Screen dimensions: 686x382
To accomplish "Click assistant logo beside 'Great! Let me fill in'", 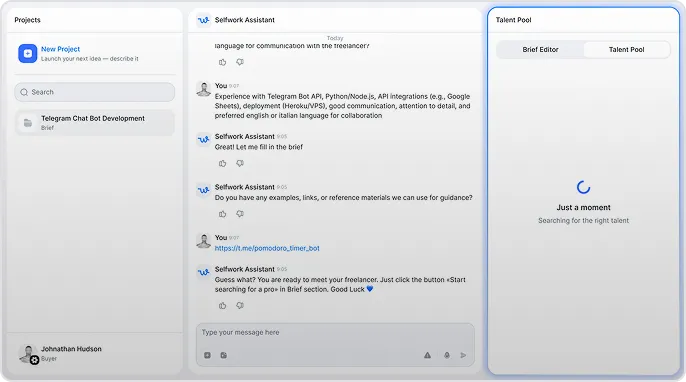I will click(x=203, y=140).
